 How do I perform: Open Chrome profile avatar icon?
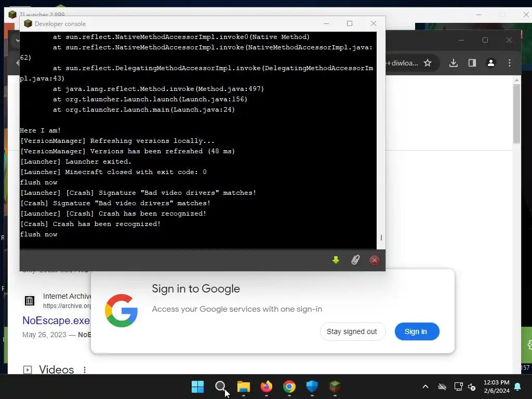[490, 63]
